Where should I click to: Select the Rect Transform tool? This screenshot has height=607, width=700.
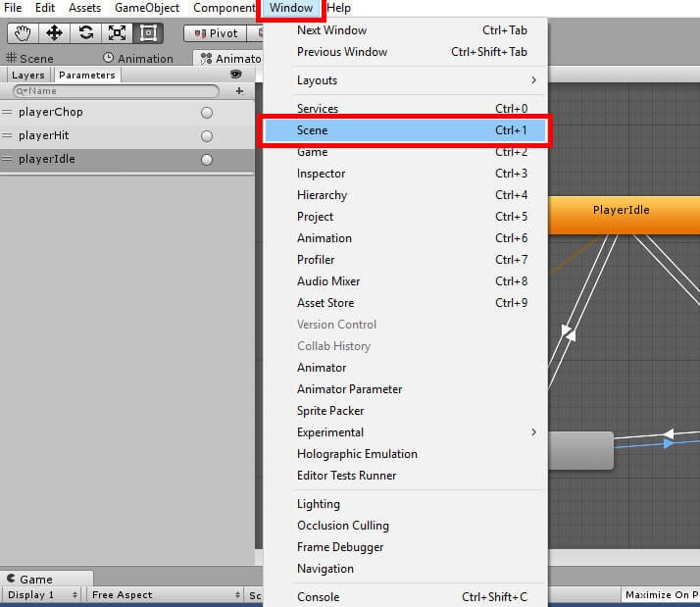pyautogui.click(x=148, y=33)
